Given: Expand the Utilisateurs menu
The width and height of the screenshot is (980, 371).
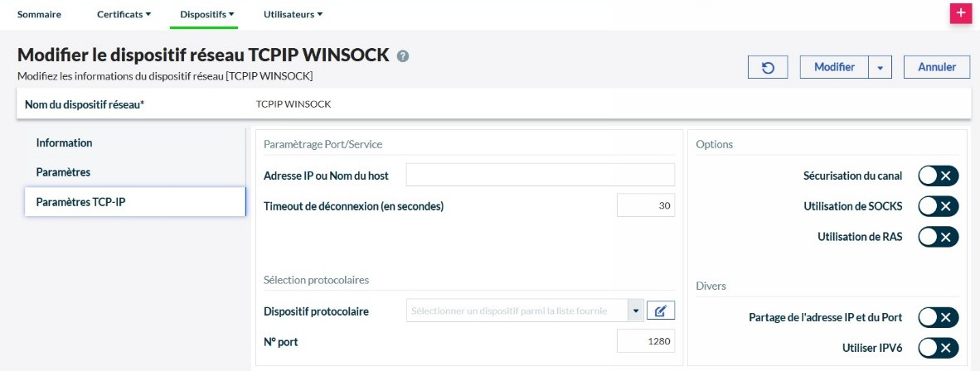Looking at the screenshot, I should pos(293,14).
